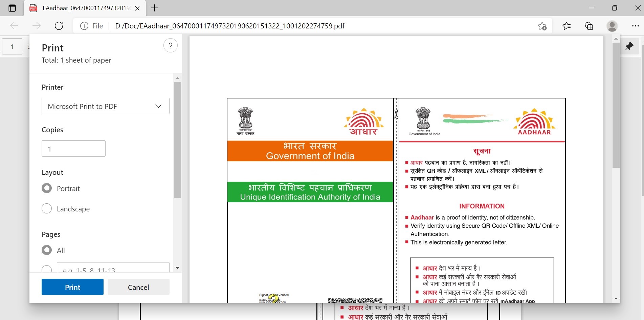Image resolution: width=644 pixels, height=320 pixels.
Task: Click the QR code at card bottom
Action: [x=355, y=300]
